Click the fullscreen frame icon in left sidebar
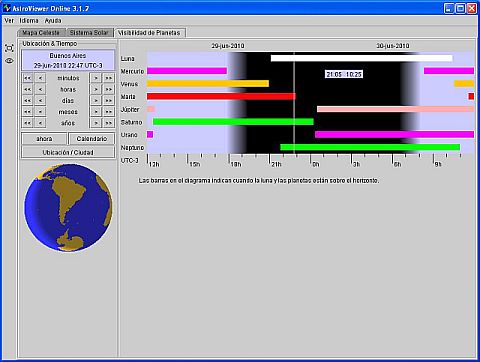Screen dimensions: 480x362 9,48
